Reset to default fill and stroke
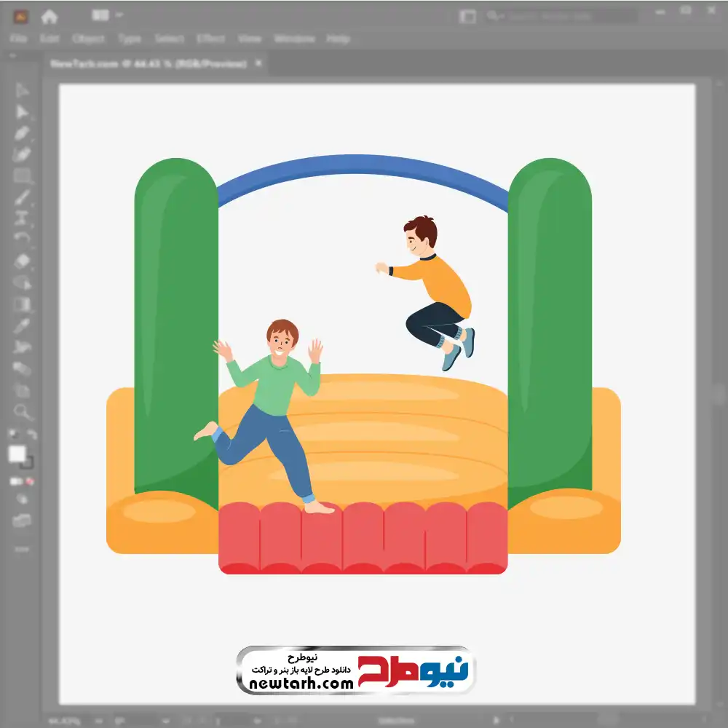 point(13,435)
